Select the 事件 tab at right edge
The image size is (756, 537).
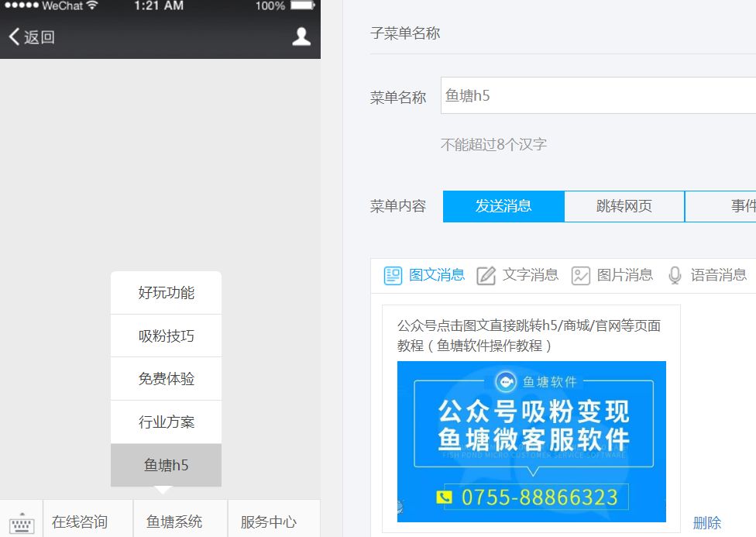click(720, 206)
